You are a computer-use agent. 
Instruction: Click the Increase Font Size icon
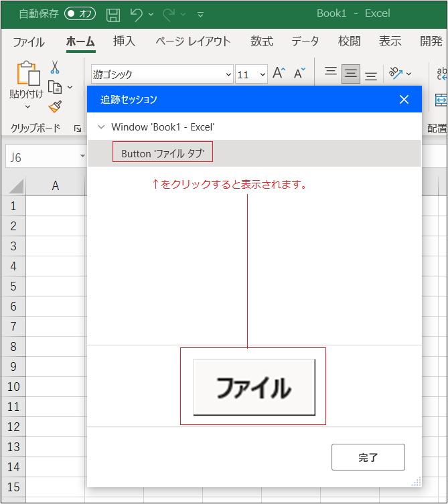click(279, 73)
